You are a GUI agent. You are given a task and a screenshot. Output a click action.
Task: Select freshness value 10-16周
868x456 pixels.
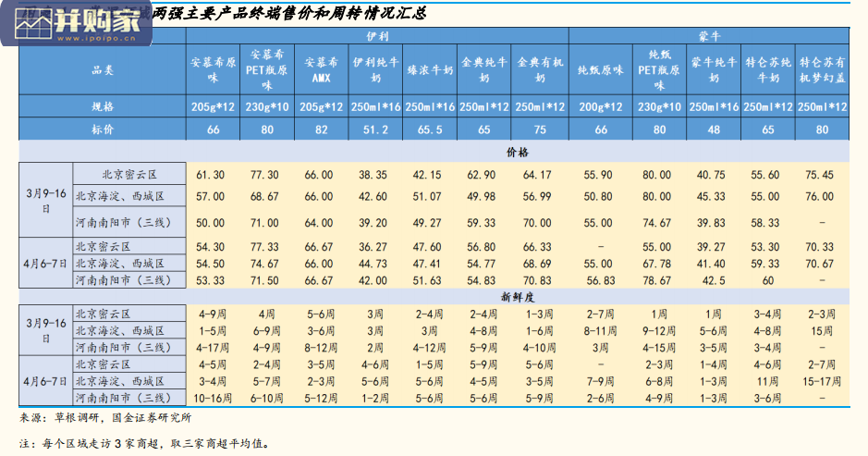pos(213,399)
